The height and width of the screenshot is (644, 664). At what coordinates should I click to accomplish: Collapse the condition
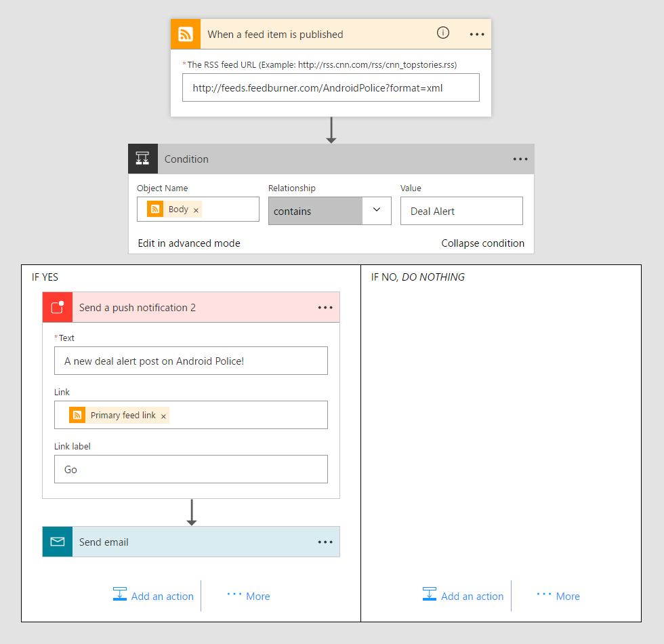point(482,243)
